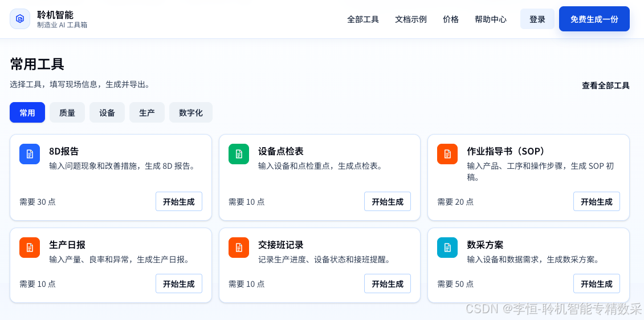Click the 需要 50 点 cost label

click(x=455, y=284)
